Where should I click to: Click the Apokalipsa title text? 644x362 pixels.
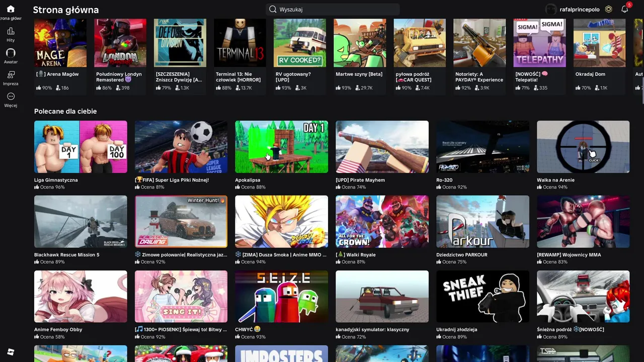248,180
